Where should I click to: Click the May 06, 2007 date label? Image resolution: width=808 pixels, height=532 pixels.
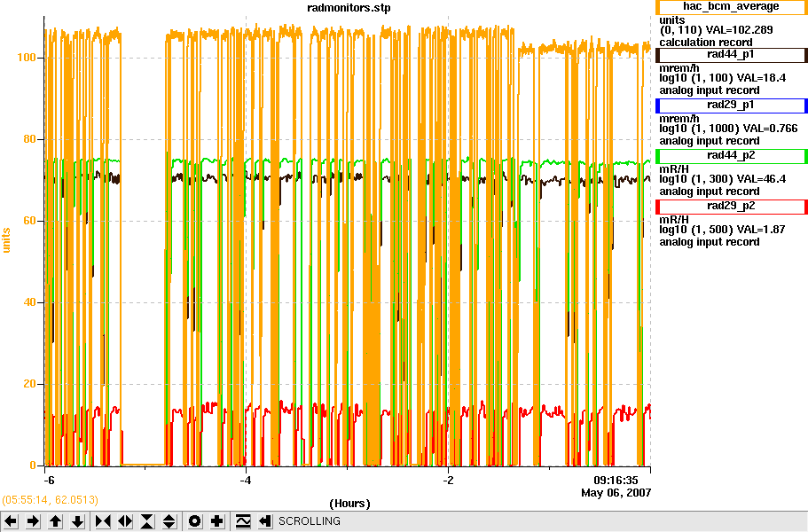(616, 493)
